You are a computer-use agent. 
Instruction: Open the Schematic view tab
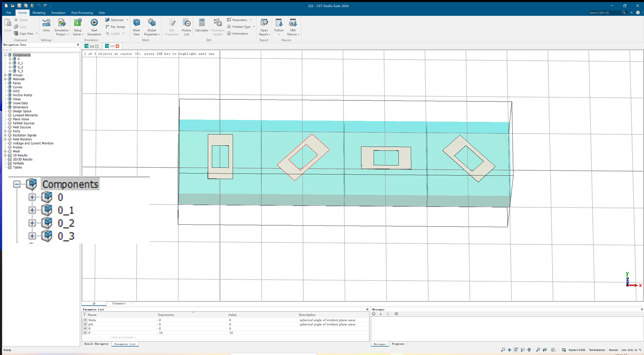coord(119,304)
